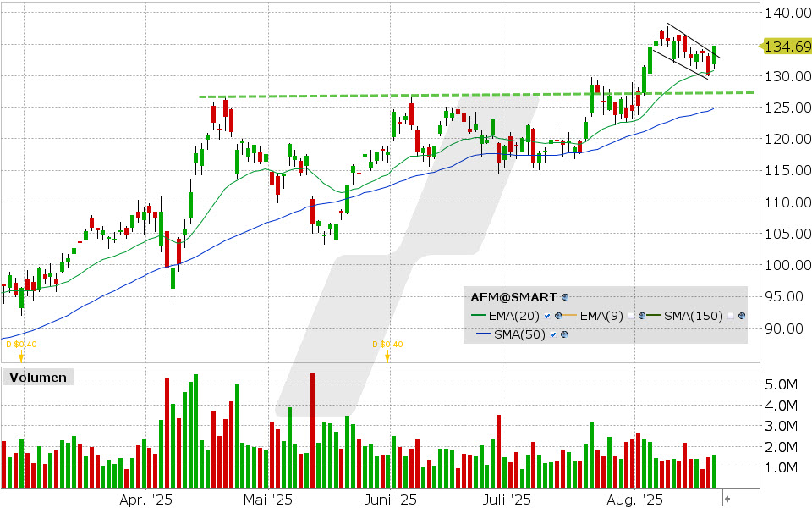Click the Juni '25 date axis label
Screen dimensions: 812x508
(390, 500)
